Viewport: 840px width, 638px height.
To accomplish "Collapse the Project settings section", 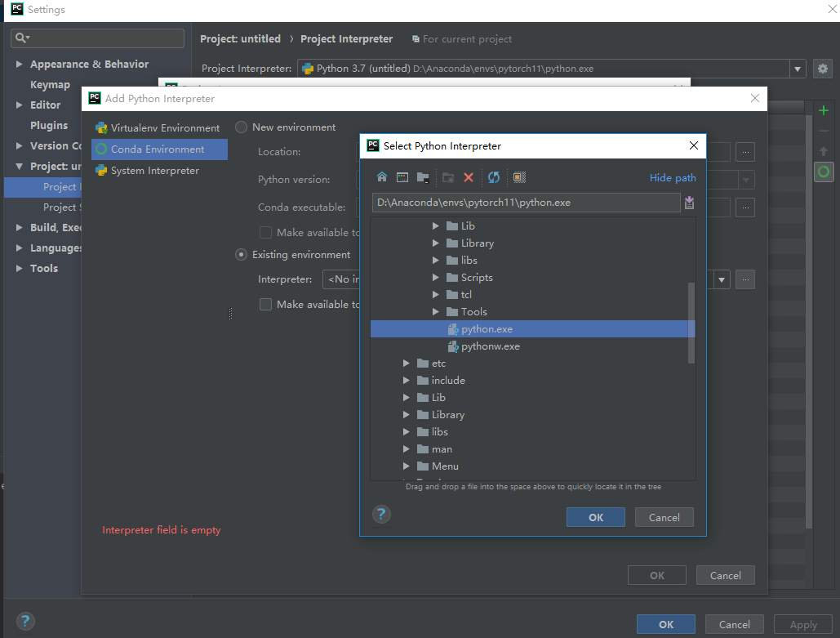I will point(20,166).
